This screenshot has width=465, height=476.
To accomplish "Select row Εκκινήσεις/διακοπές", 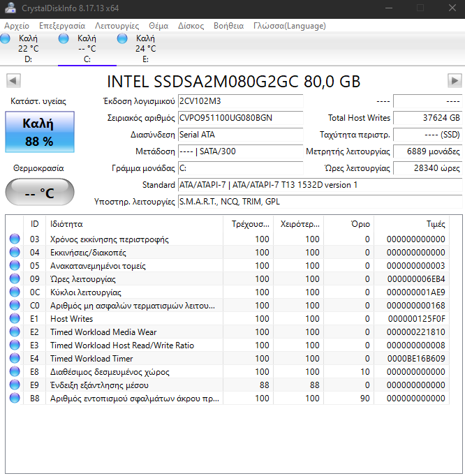I will (227, 252).
